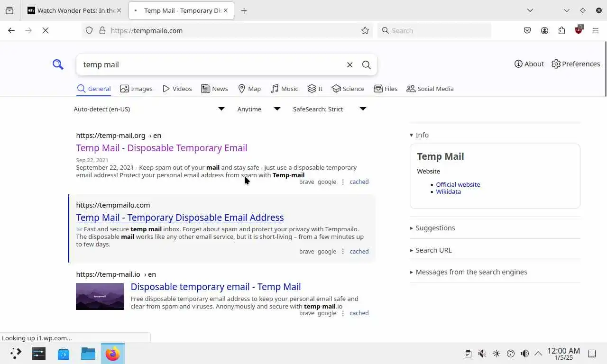Switch to News category

214,89
